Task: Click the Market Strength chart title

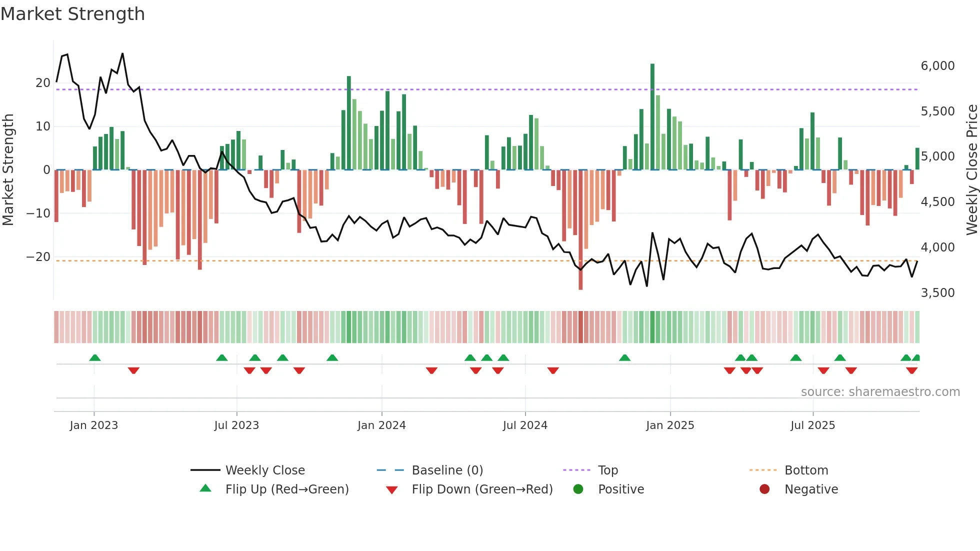Action: pos(73,14)
